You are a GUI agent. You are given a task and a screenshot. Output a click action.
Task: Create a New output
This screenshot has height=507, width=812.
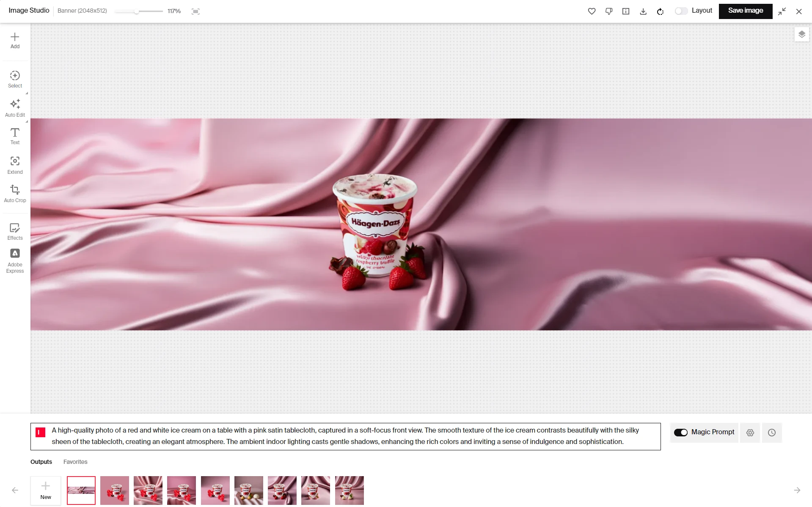46,491
